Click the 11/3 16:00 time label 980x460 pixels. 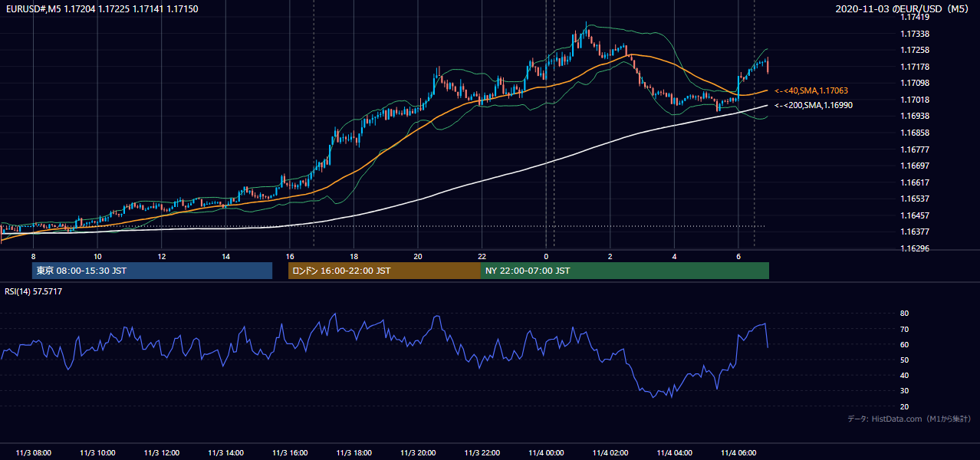click(x=290, y=452)
